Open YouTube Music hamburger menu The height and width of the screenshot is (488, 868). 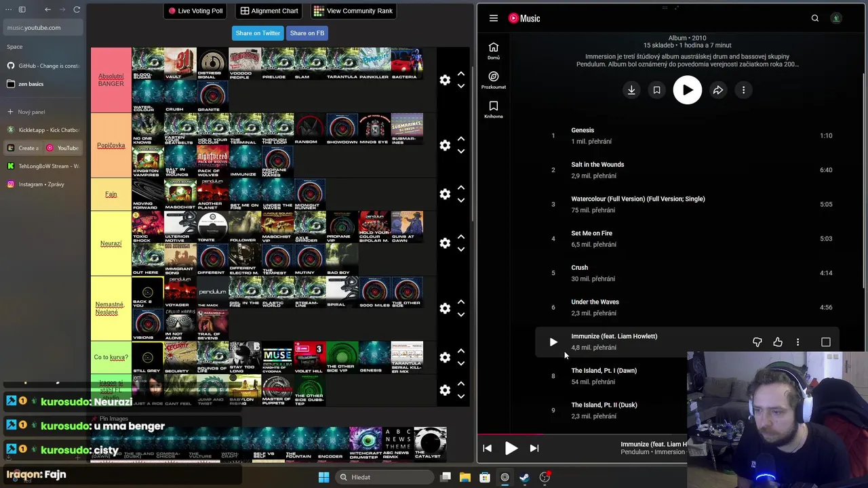[494, 18]
